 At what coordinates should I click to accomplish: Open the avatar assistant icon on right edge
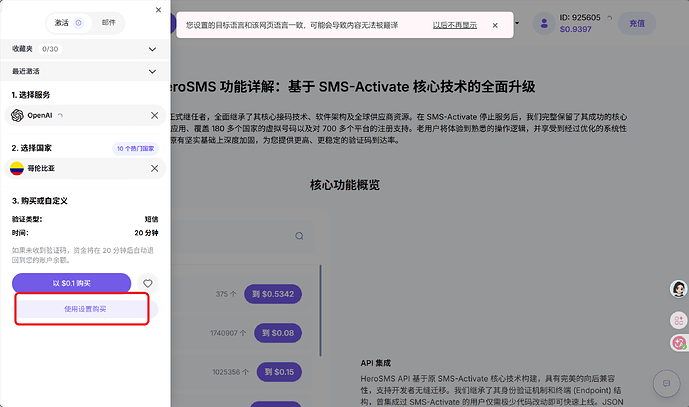(678, 289)
